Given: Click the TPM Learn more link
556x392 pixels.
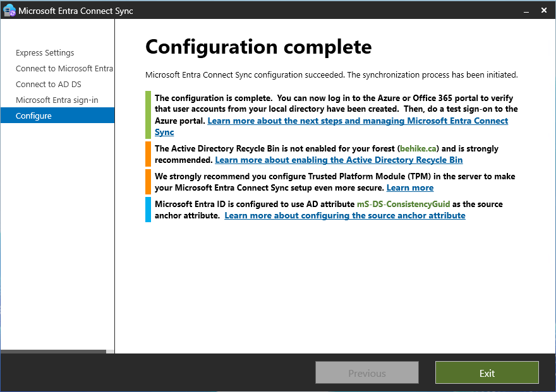Looking at the screenshot, I should 409,188.
